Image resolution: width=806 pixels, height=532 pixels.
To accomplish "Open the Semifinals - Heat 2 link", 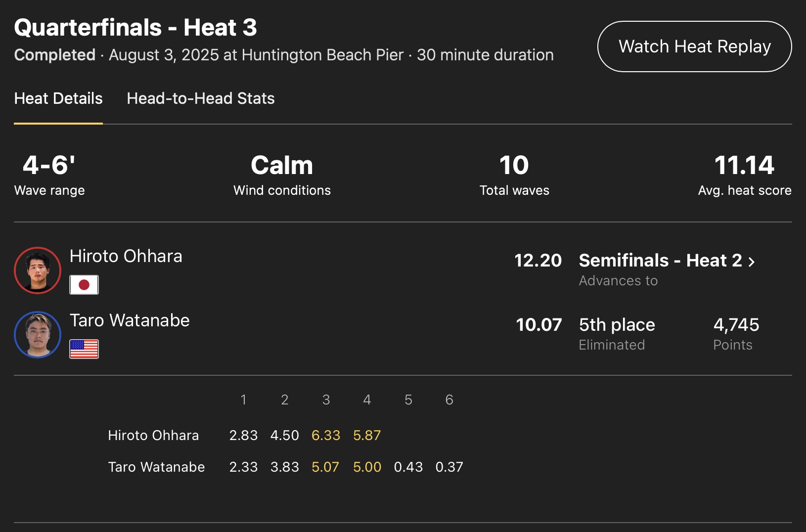I will (x=660, y=261).
